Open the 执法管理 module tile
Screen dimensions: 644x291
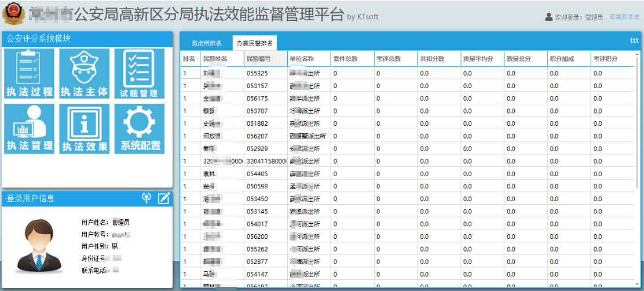click(29, 129)
